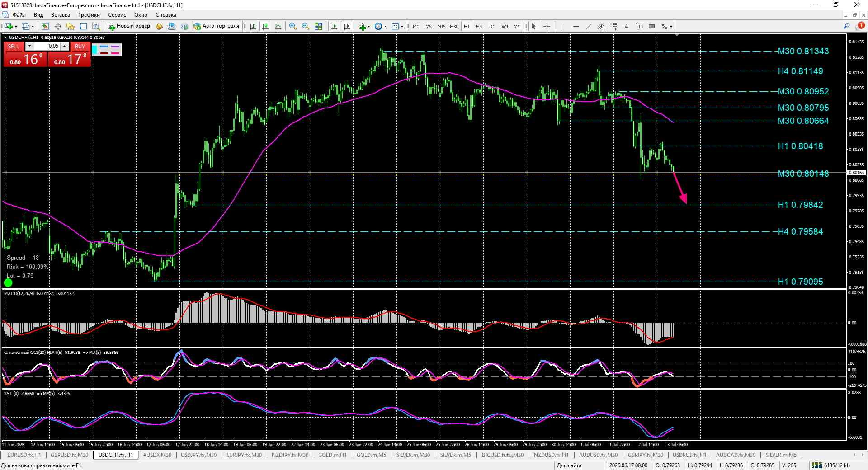Expand the profiles dropdown arrow
Image resolution: width=868 pixels, height=470 pixels.
coord(33,26)
